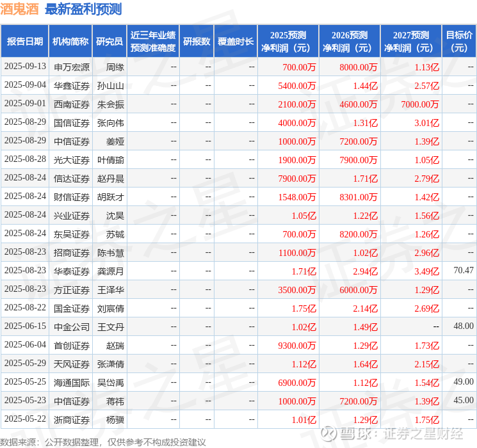Select institution 浙商证券
477x448 pixels.
[x=72, y=420]
